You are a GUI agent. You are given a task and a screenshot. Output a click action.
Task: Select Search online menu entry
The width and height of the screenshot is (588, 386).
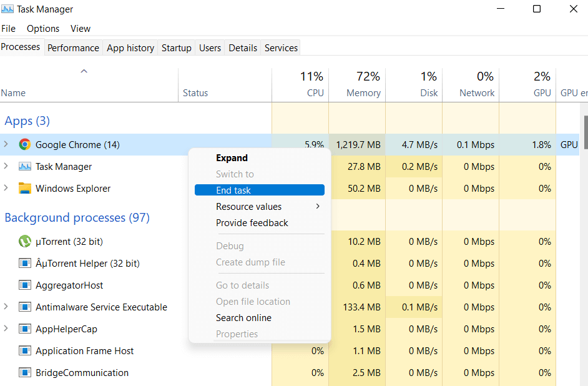(x=260, y=318)
